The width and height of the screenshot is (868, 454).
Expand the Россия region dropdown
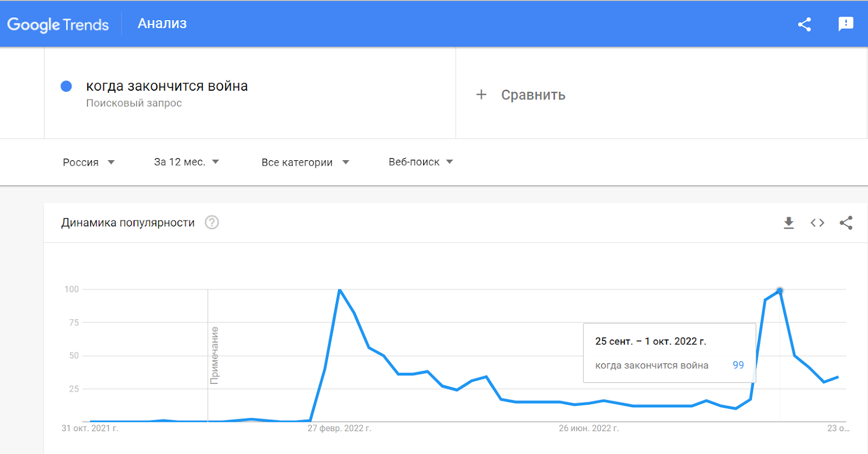click(x=88, y=162)
